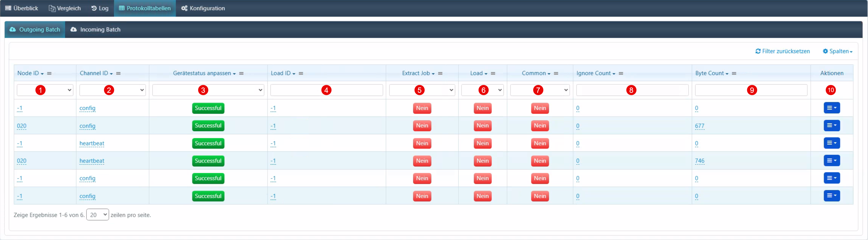Screen dimensions: 868x240
Task: Expand the Spalten column chooser
Action: pyautogui.click(x=837, y=51)
